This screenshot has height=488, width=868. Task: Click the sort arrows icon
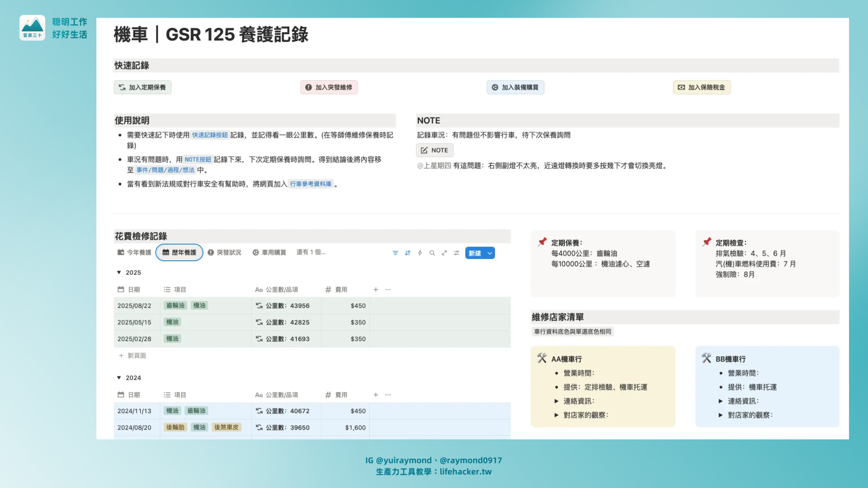point(408,253)
